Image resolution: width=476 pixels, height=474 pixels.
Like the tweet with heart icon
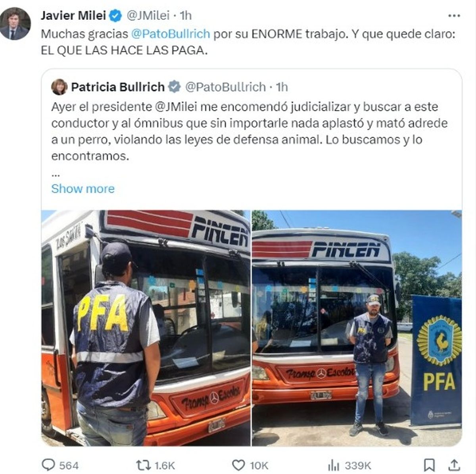click(238, 465)
